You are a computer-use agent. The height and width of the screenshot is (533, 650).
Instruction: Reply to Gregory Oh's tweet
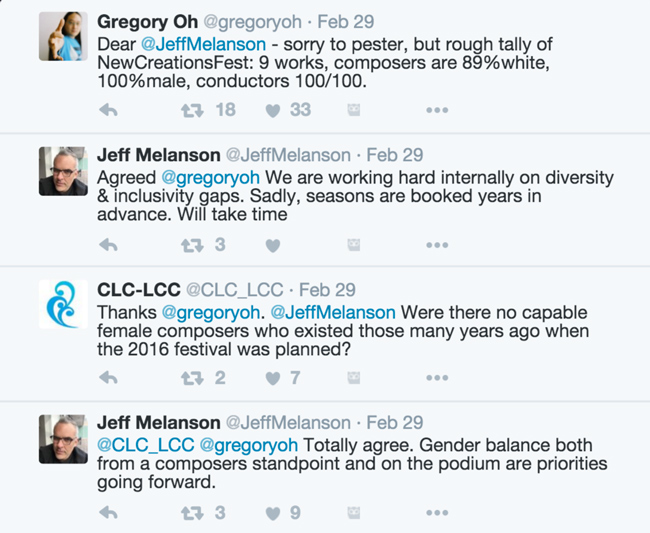pyautogui.click(x=109, y=110)
